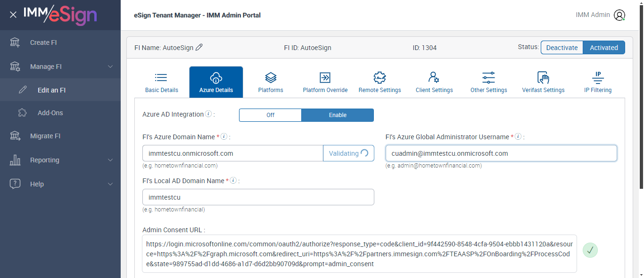
Task: Click the Create FI bank icon
Action: [15, 42]
